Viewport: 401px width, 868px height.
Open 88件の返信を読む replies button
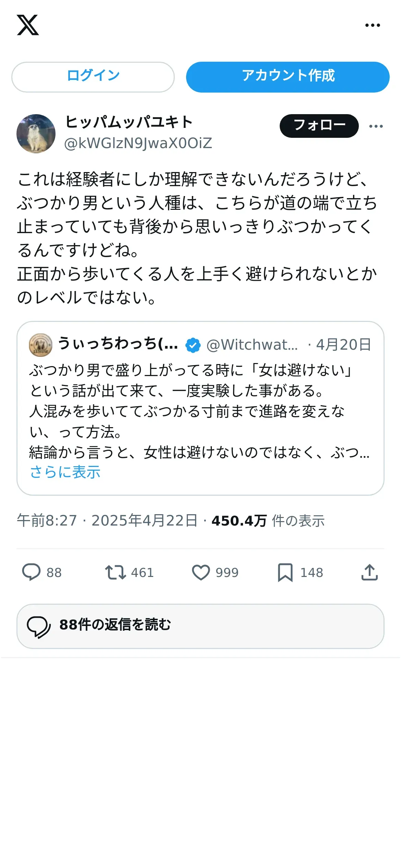(200, 626)
